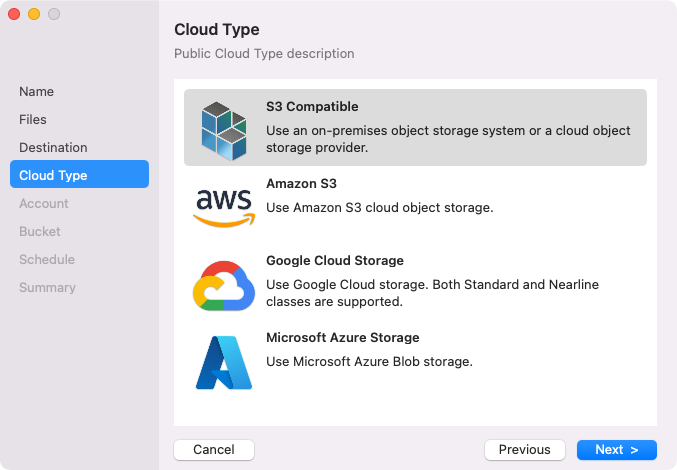Select the Cloud Type sidebar step
This screenshot has height=470, width=677.
point(53,175)
